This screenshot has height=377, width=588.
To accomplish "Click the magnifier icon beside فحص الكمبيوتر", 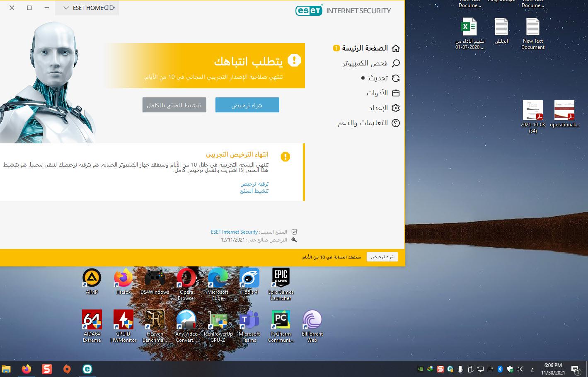I will tap(396, 63).
